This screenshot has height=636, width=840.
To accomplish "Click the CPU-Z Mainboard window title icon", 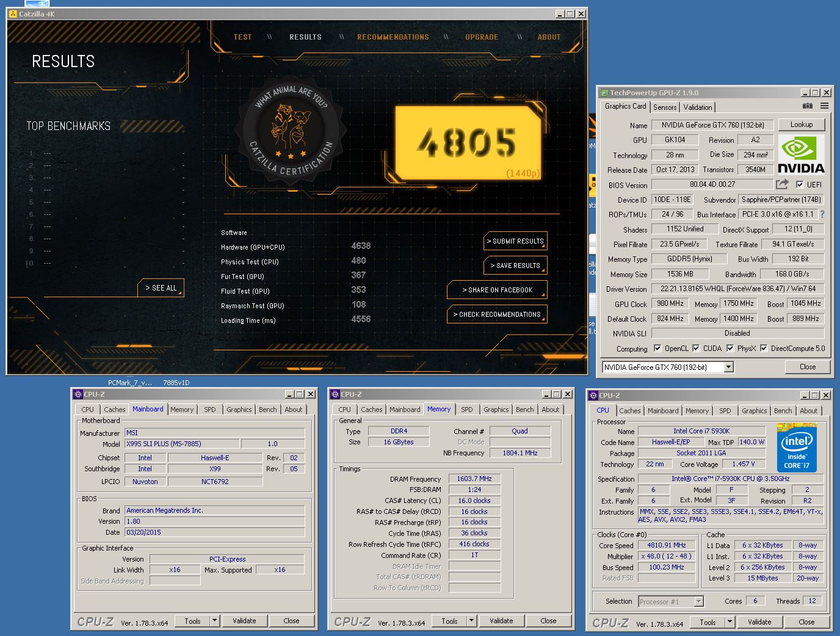I will [78, 394].
